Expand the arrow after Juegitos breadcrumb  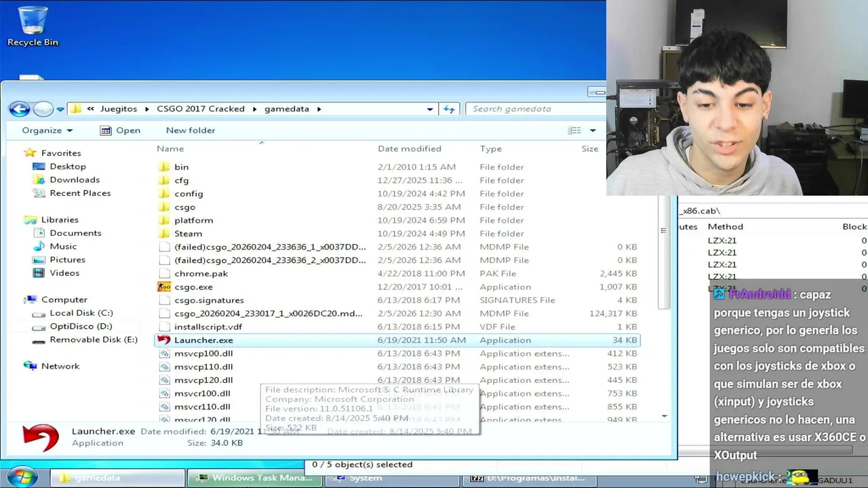click(146, 108)
